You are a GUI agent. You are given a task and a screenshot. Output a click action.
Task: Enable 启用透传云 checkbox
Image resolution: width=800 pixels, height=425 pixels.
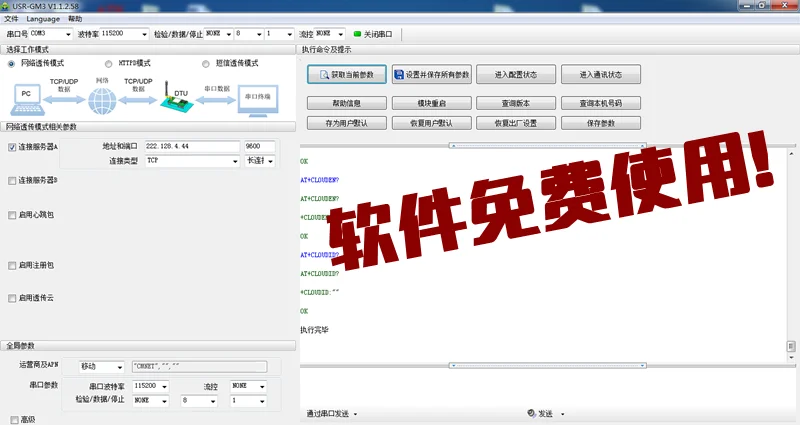[x=12, y=298]
